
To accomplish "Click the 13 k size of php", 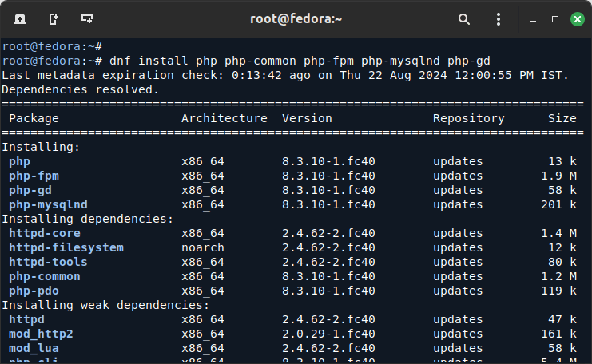I will tap(562, 161).
